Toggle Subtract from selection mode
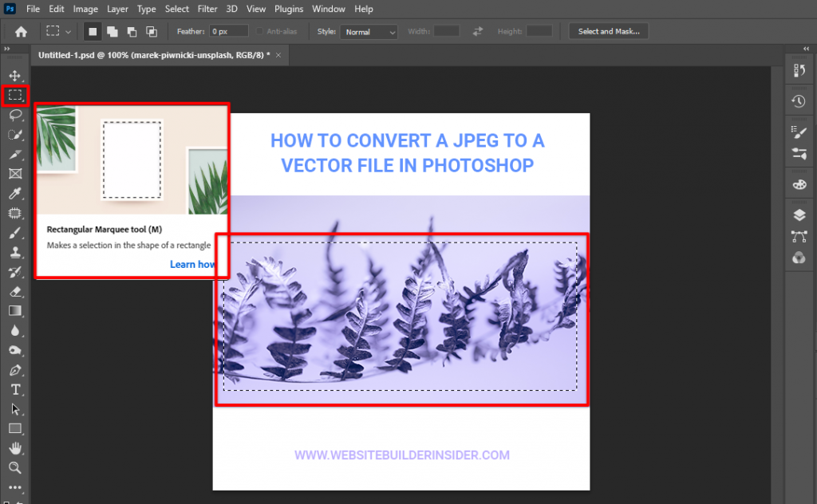The width and height of the screenshot is (817, 504). click(x=130, y=30)
